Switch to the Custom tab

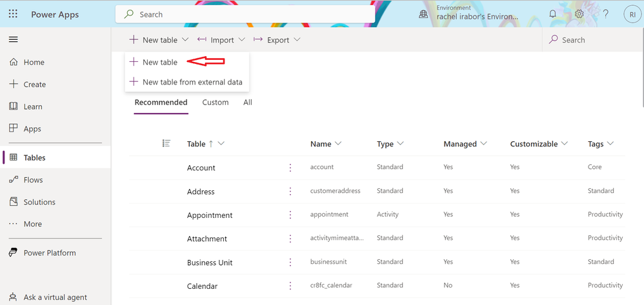coord(216,103)
